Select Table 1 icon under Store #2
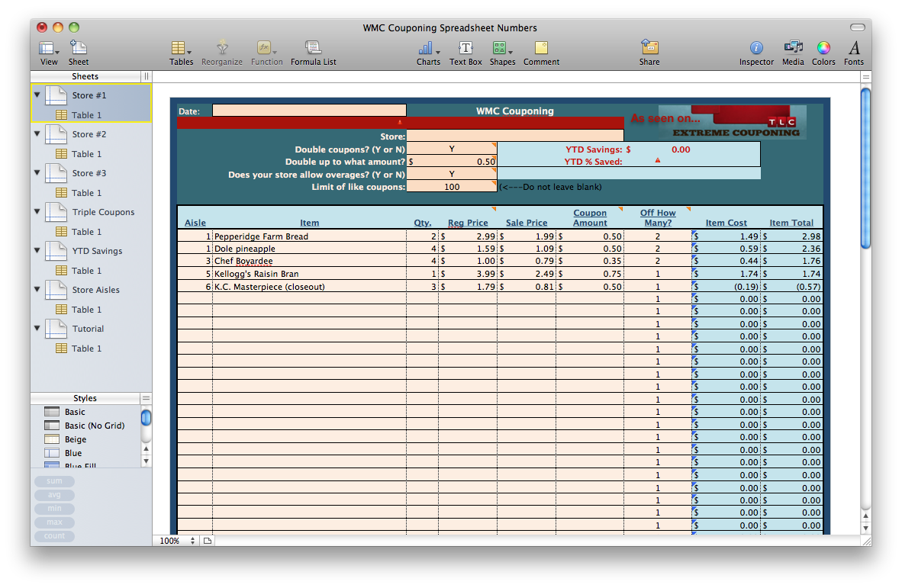This screenshot has width=902, height=588. [61, 154]
